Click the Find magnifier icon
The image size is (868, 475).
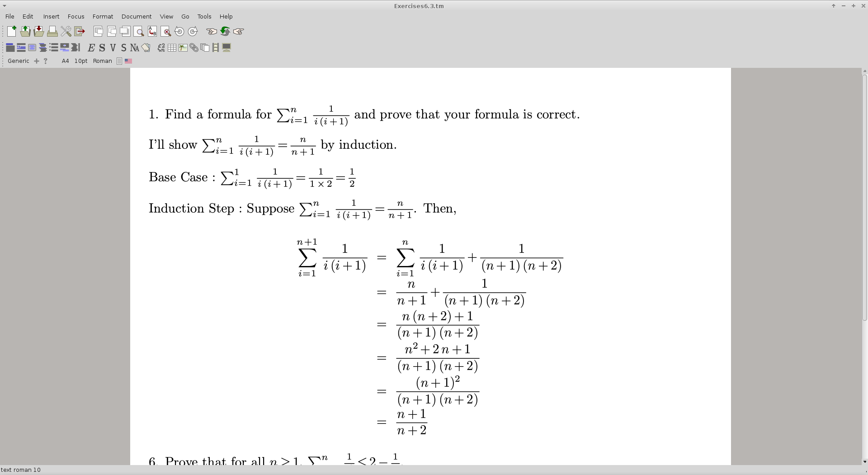(139, 31)
